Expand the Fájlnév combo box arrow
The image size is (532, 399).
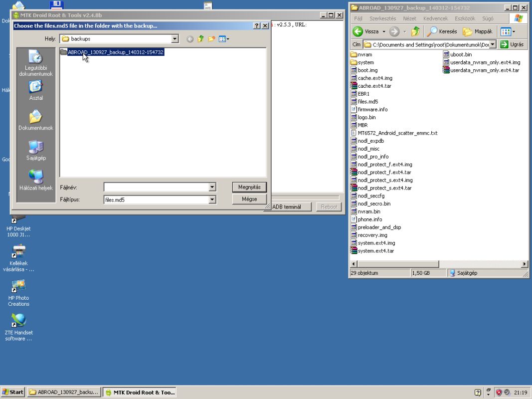coord(212,187)
